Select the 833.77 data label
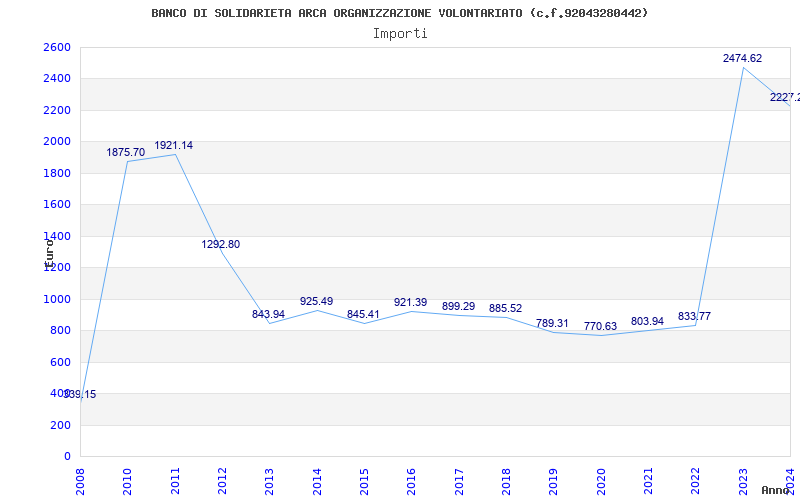The image size is (800, 500). [x=694, y=317]
